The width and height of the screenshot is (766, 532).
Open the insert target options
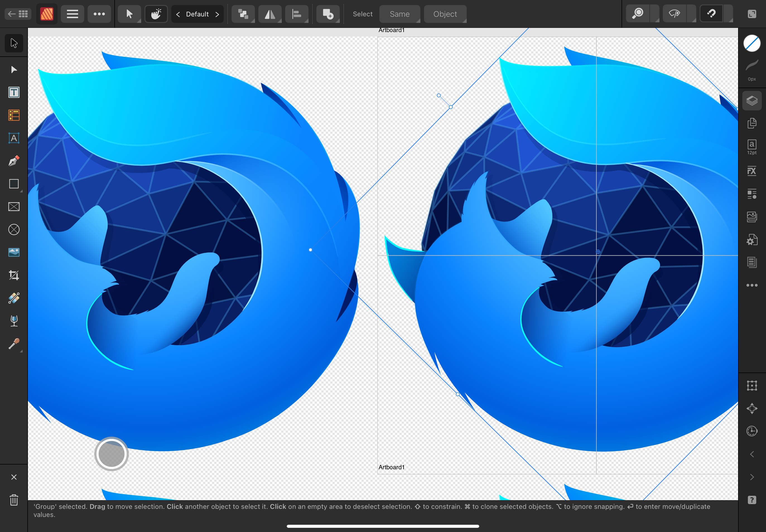tap(328, 14)
